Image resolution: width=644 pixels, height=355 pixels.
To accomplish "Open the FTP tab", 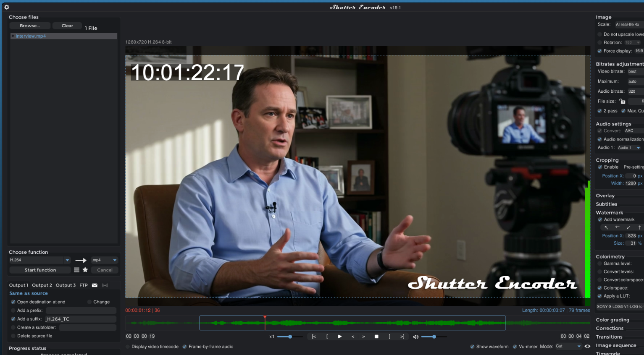I will click(x=83, y=285).
